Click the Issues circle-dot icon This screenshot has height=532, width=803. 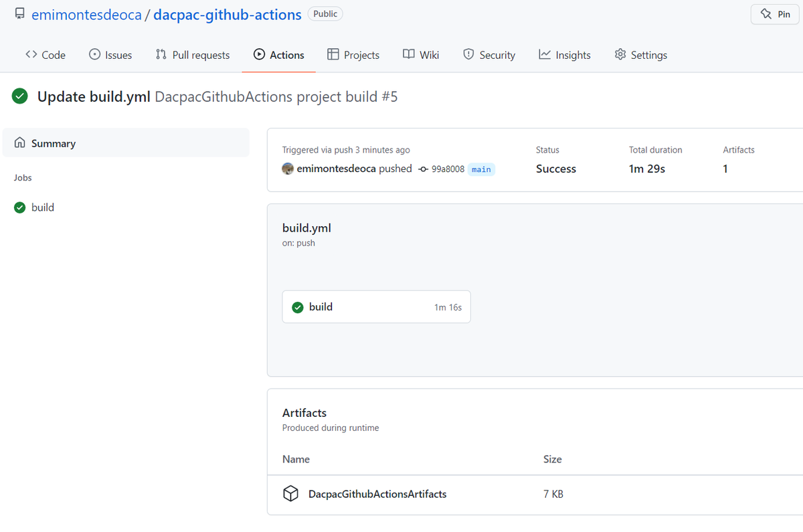coord(95,55)
